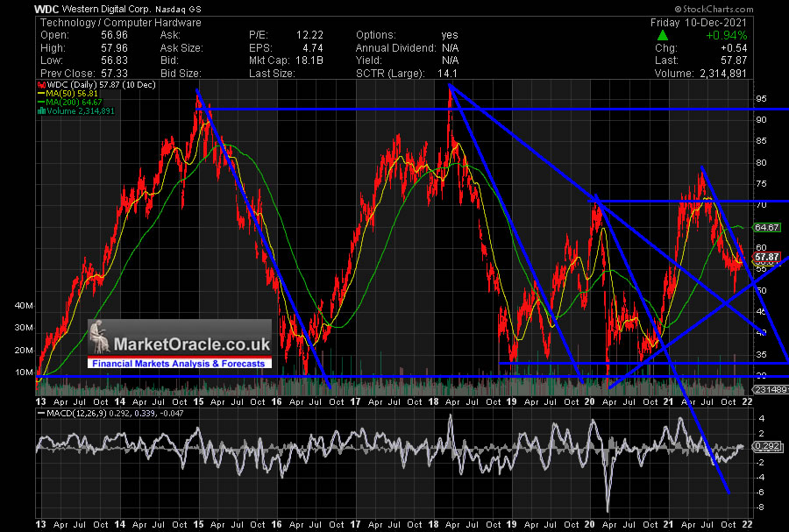The width and height of the screenshot is (789, 532).
Task: Click the 'Ask Size:' label
Action: tap(181, 48)
